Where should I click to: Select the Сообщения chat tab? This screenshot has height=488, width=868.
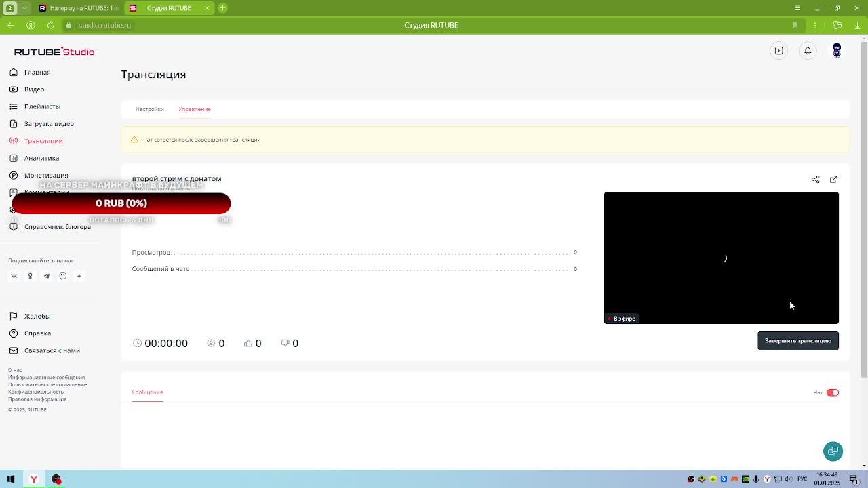147,392
